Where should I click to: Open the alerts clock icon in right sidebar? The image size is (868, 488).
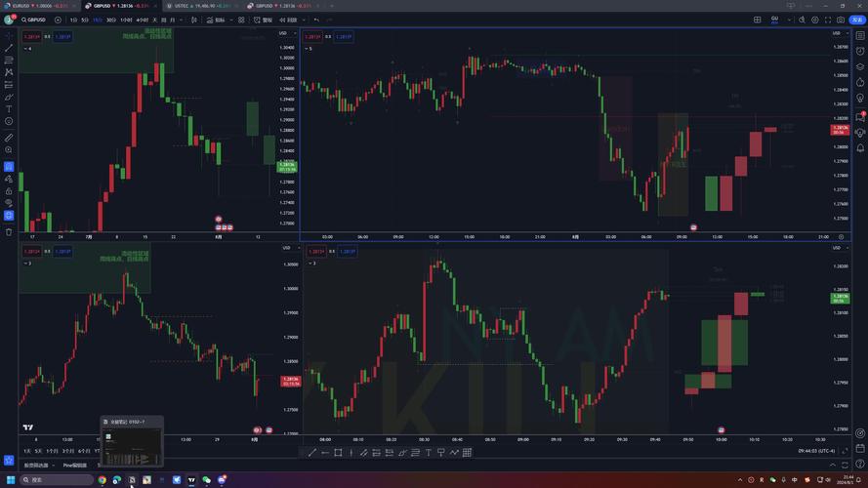(860, 52)
